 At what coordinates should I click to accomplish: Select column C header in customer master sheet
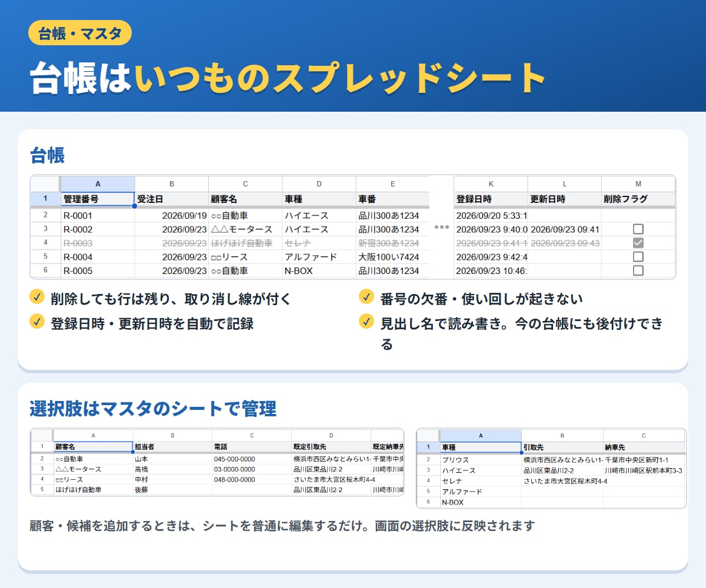[252, 436]
